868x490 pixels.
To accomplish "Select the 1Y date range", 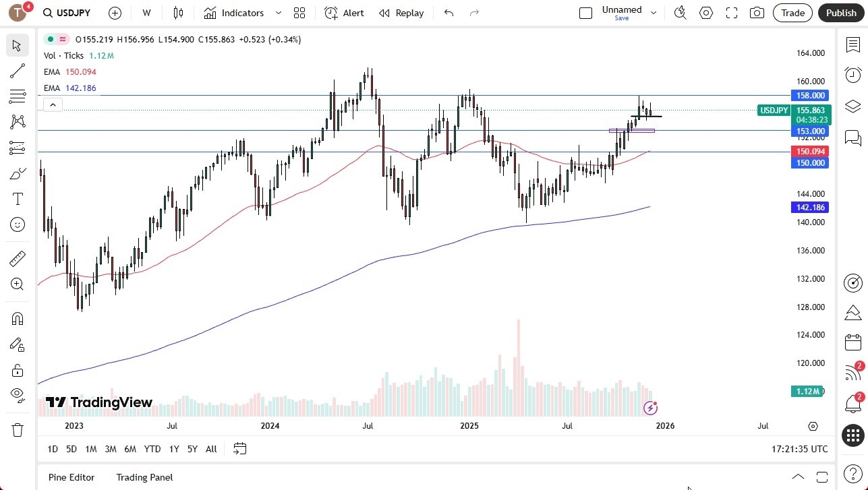I will [173, 449].
